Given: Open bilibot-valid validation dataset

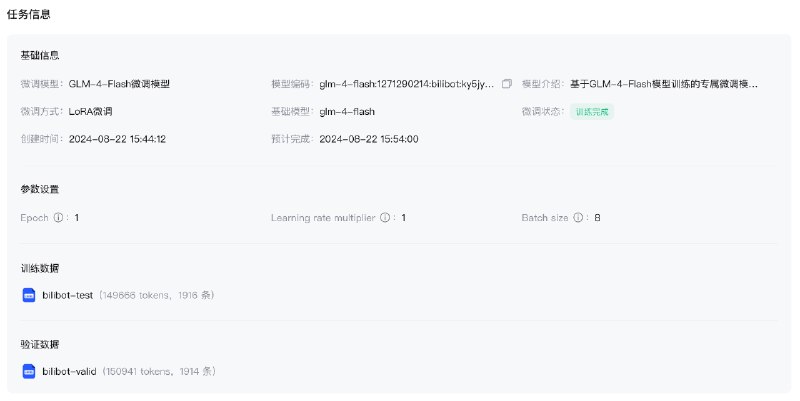Looking at the screenshot, I should pyautogui.click(x=69, y=371).
